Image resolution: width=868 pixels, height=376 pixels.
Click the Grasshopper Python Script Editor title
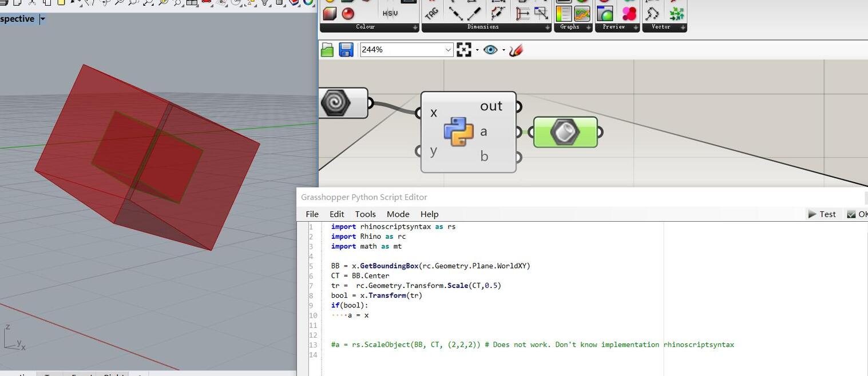(x=364, y=197)
